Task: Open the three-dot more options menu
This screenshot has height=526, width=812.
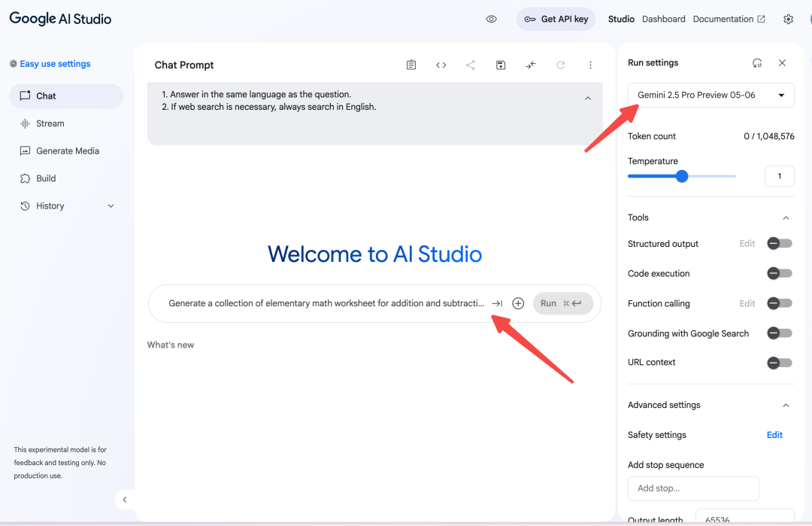Action: 590,65
